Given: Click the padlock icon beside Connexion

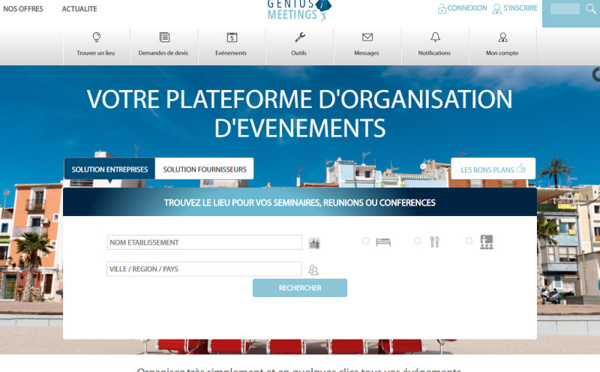Looking at the screenshot, I should (x=442, y=9).
